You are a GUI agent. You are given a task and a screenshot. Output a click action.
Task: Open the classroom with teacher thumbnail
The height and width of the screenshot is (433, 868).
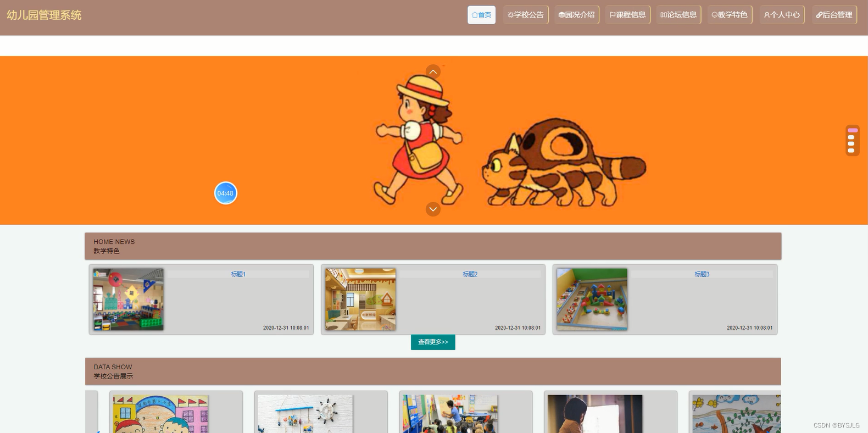pyautogui.click(x=450, y=414)
